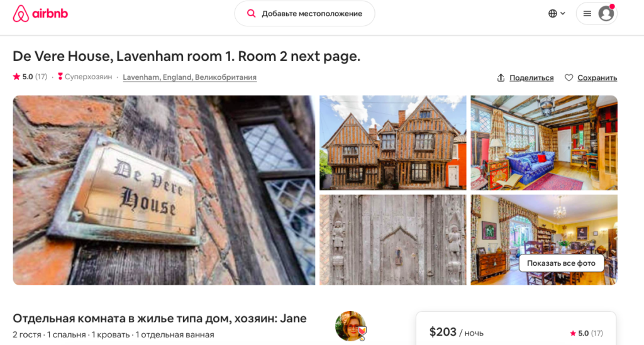Click the Airbnb logo

40,14
